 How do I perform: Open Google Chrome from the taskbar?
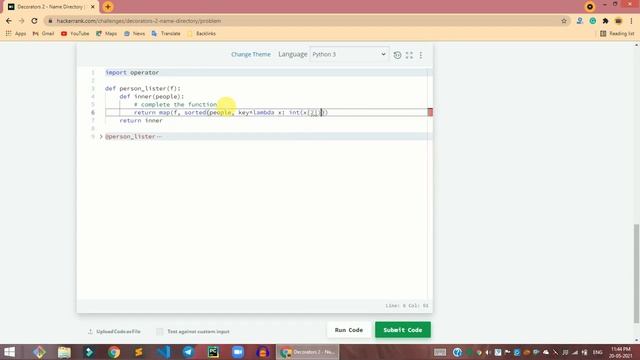click(x=114, y=352)
